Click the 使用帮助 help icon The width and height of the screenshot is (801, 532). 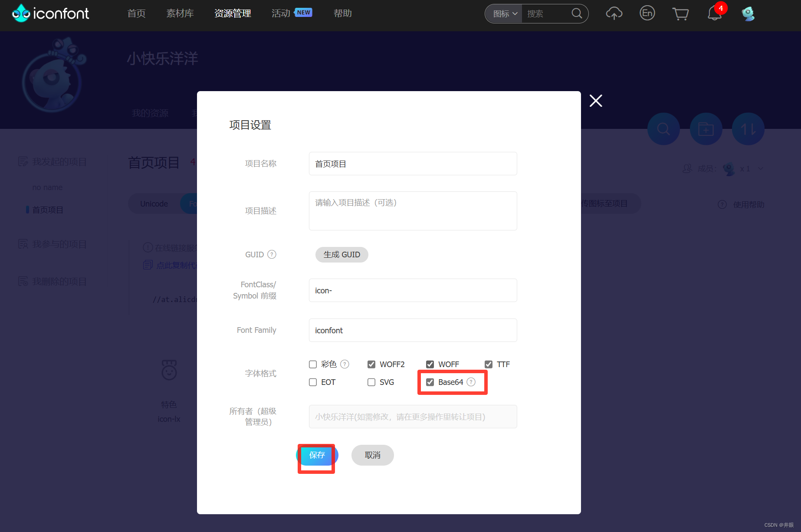722,204
